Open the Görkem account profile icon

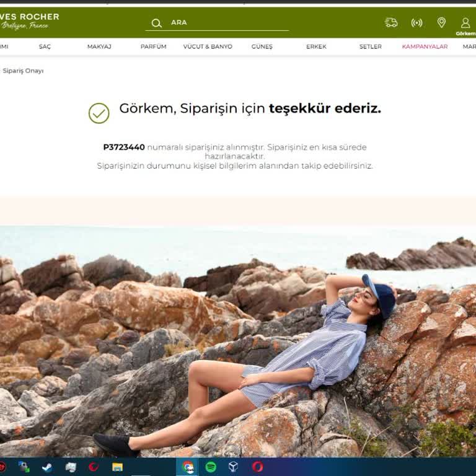465,23
